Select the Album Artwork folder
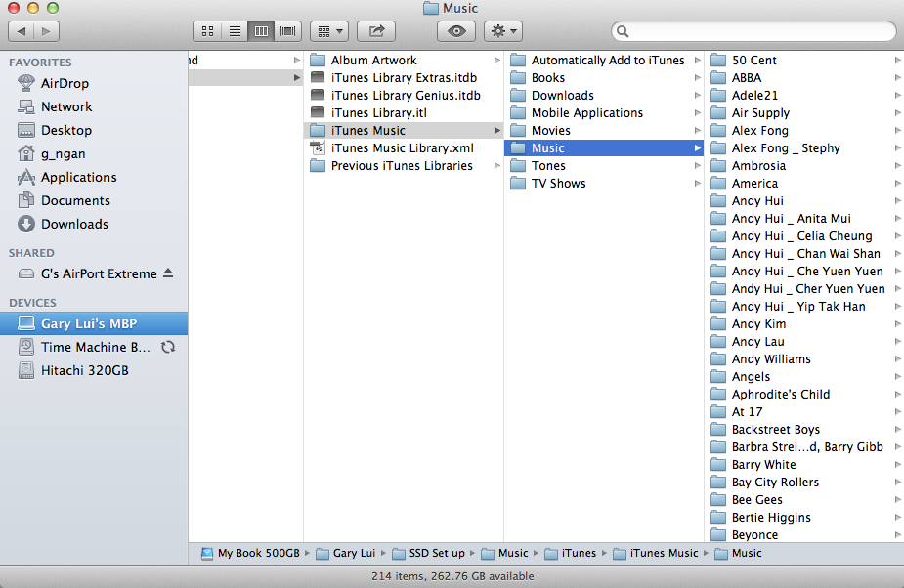 (404, 60)
